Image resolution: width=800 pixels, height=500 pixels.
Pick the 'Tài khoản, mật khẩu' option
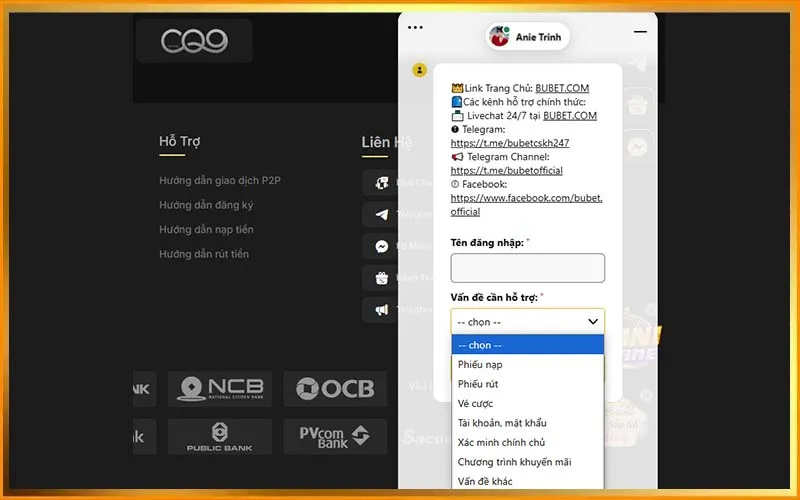tap(528, 423)
